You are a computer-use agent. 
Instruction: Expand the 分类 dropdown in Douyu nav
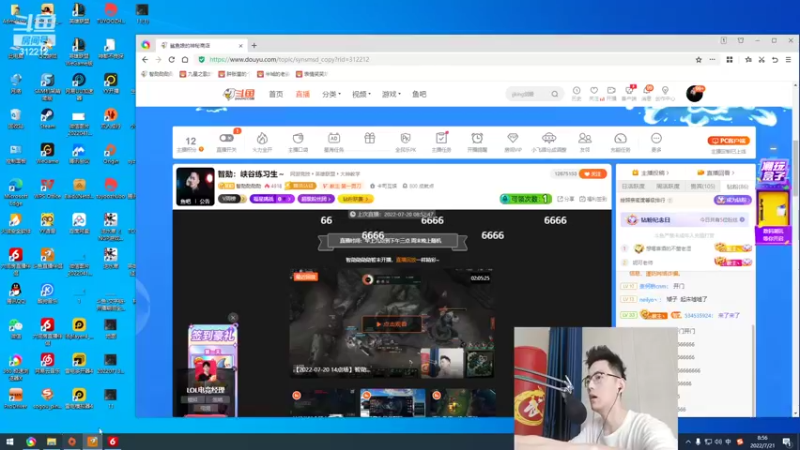(331, 94)
